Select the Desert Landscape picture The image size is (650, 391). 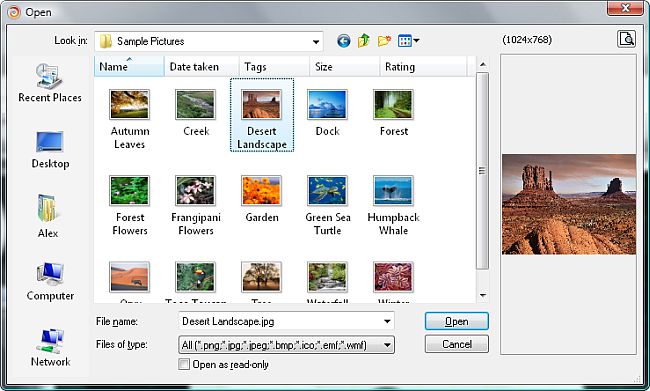(x=262, y=115)
